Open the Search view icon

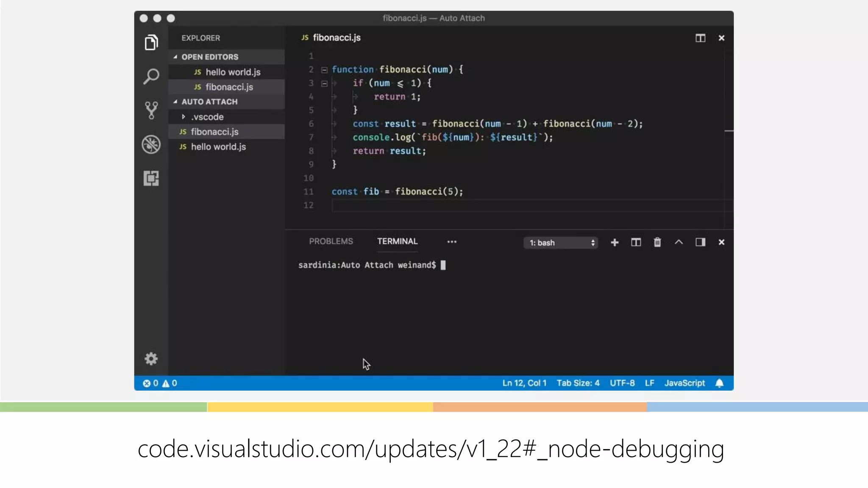tap(151, 77)
